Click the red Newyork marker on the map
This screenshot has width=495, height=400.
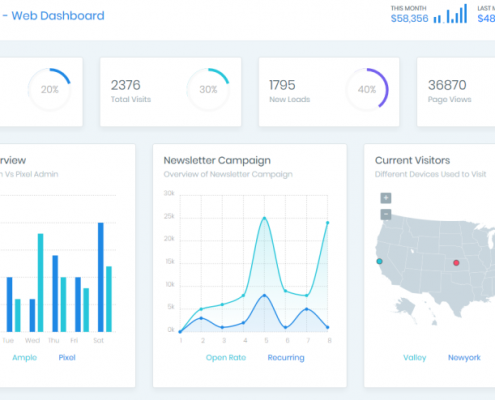[456, 263]
